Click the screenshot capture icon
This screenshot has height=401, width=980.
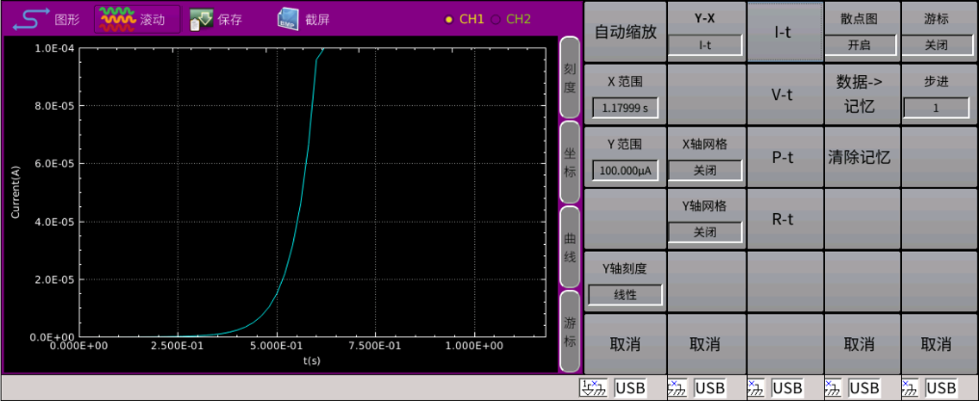288,19
